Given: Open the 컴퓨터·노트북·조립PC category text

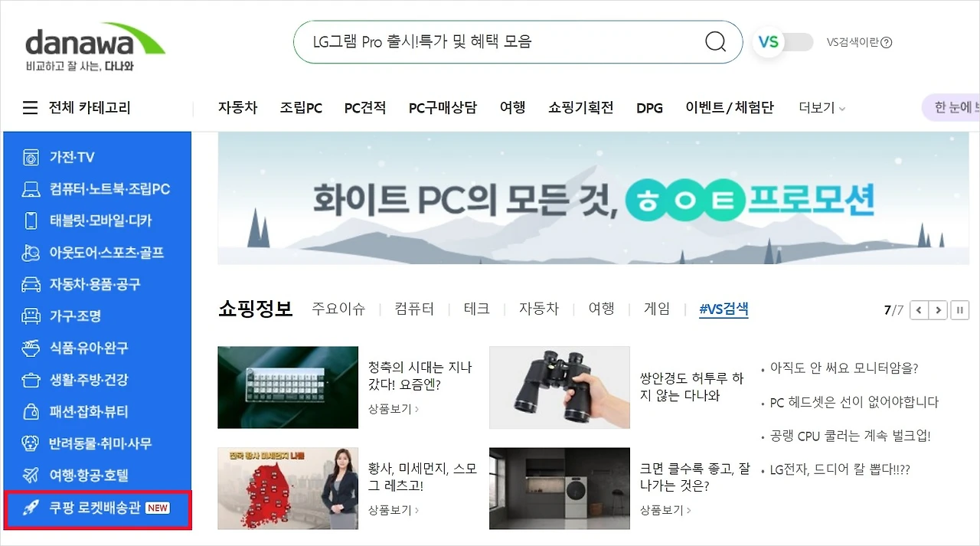Looking at the screenshot, I should point(109,189).
